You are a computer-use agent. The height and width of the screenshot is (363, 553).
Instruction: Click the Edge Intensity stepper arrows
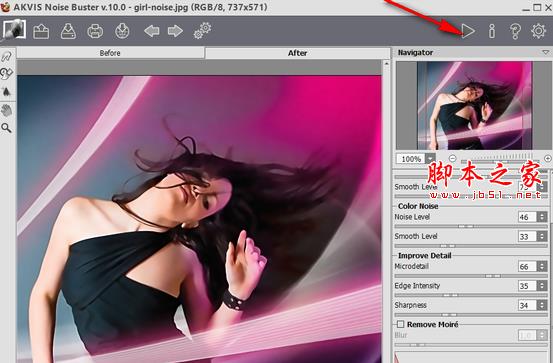(542, 286)
